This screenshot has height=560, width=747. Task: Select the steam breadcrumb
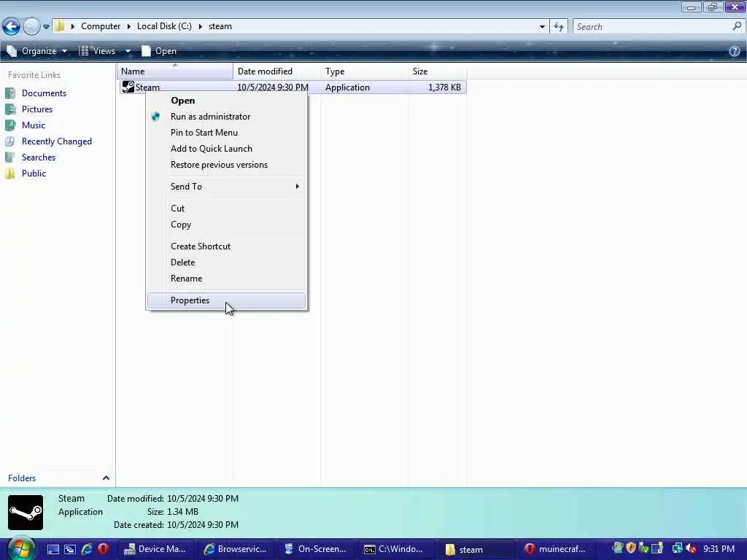tap(220, 26)
